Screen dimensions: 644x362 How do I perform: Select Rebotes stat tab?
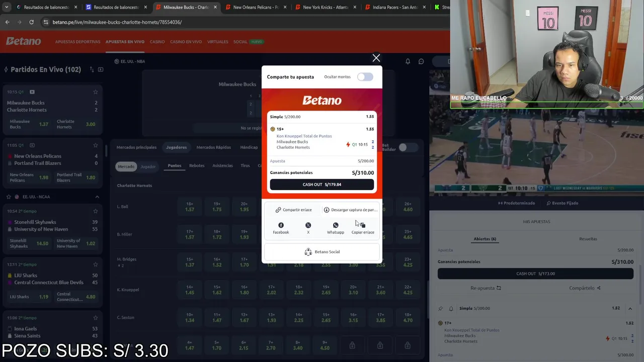[197, 165]
